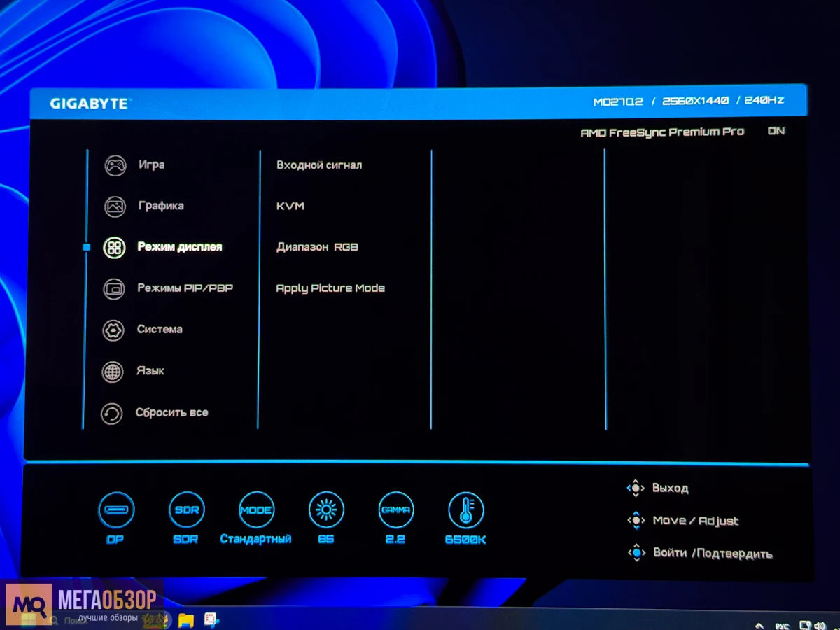Click the 240Hz refresh rate text
This screenshot has width=840, height=630.
764,101
